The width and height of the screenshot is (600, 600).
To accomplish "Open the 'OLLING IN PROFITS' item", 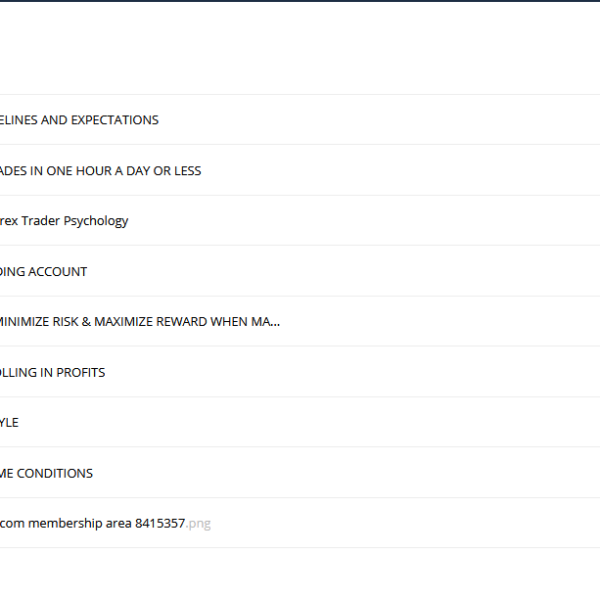I will (52, 373).
